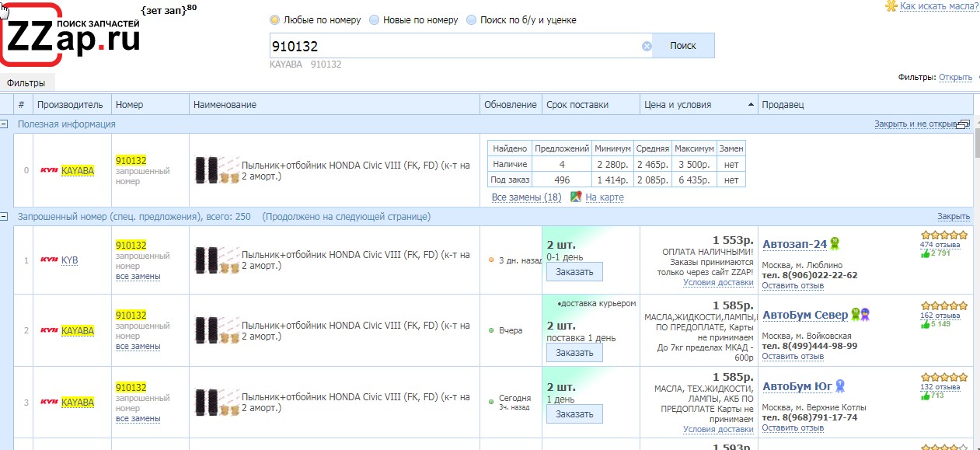Click the KYB logo in the АвтоБум Север row
Screen dimensions: 980x450
49,330
